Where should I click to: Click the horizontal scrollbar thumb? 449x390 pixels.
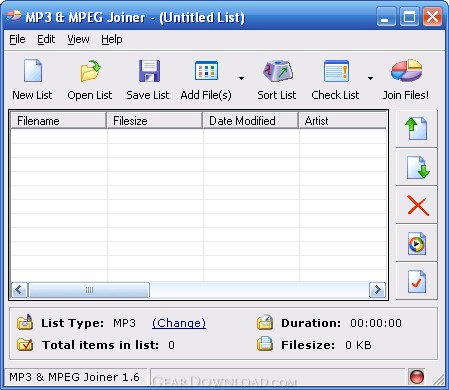89,290
